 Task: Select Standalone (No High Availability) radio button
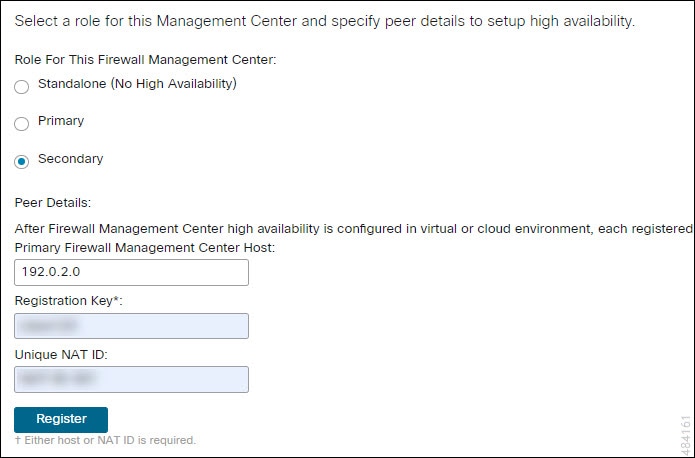(x=21, y=86)
